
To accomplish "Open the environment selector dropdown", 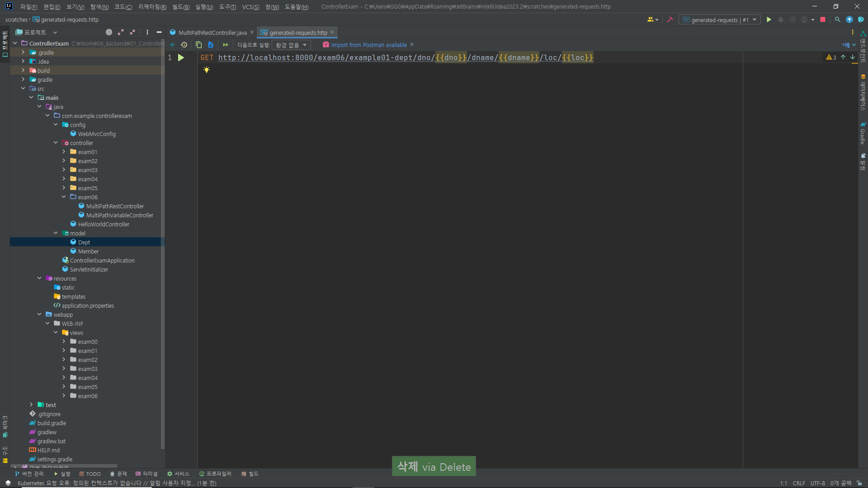I will [x=291, y=45].
